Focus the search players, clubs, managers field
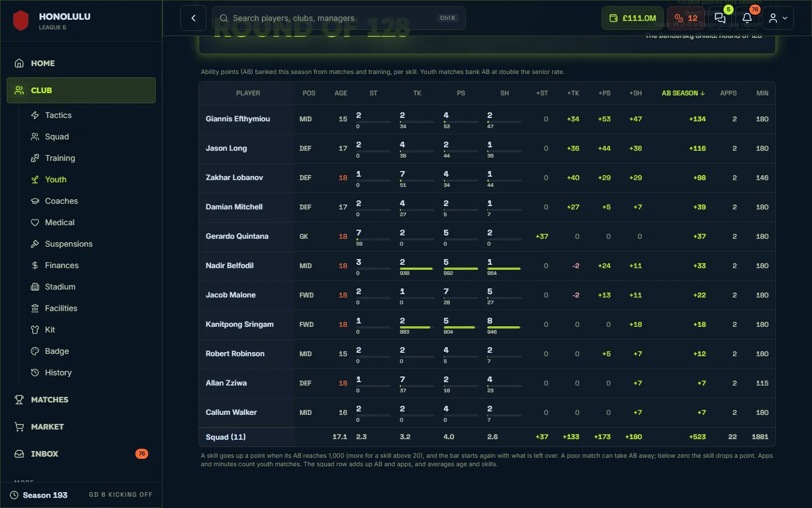Viewport: 812px width, 508px height. click(339, 18)
